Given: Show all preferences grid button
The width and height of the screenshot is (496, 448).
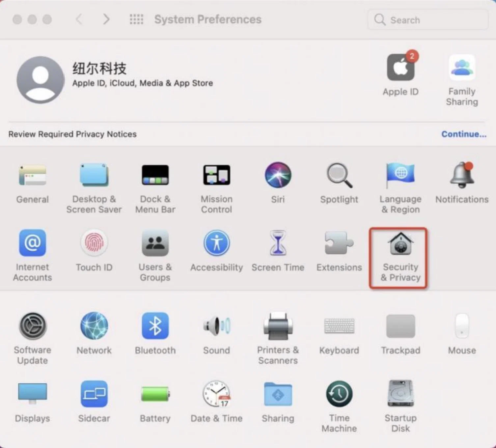Looking at the screenshot, I should pos(136,19).
